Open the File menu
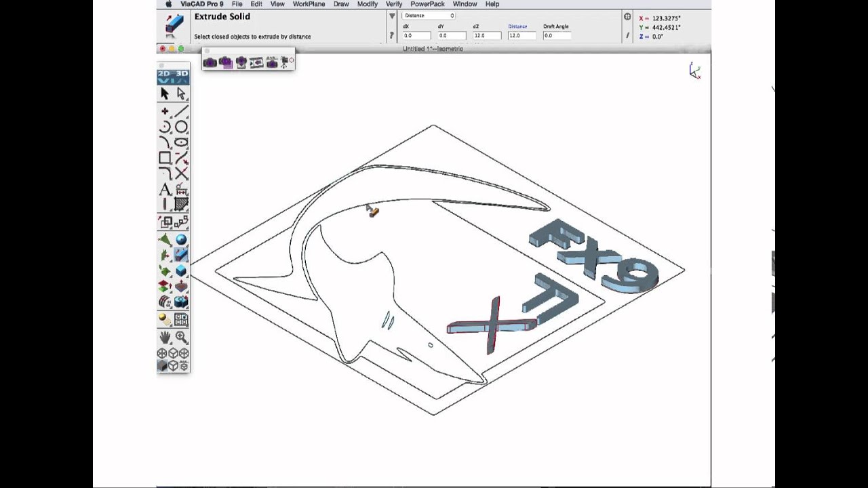This screenshot has height=488, width=868. [237, 4]
